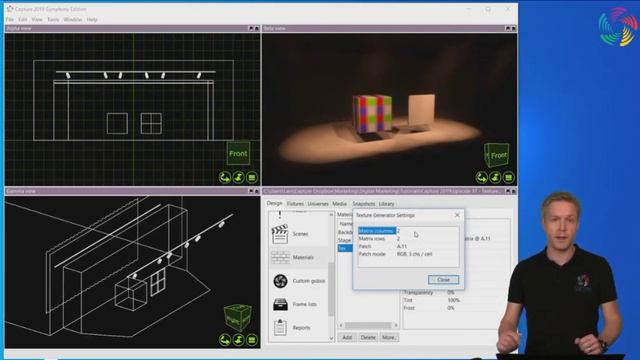Click the Capture app icon in title bar
640x360 pixels.
pyautogui.click(x=10, y=9)
